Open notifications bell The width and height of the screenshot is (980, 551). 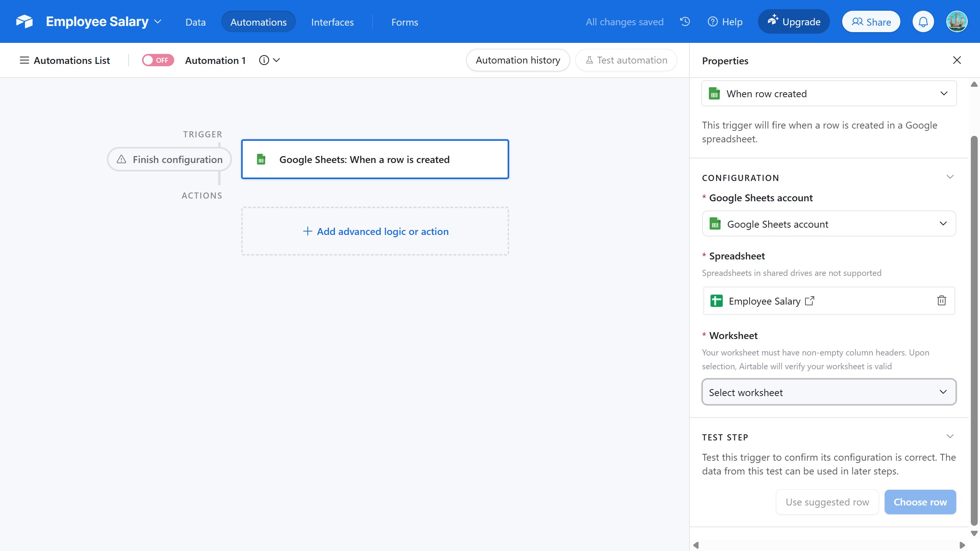(923, 22)
